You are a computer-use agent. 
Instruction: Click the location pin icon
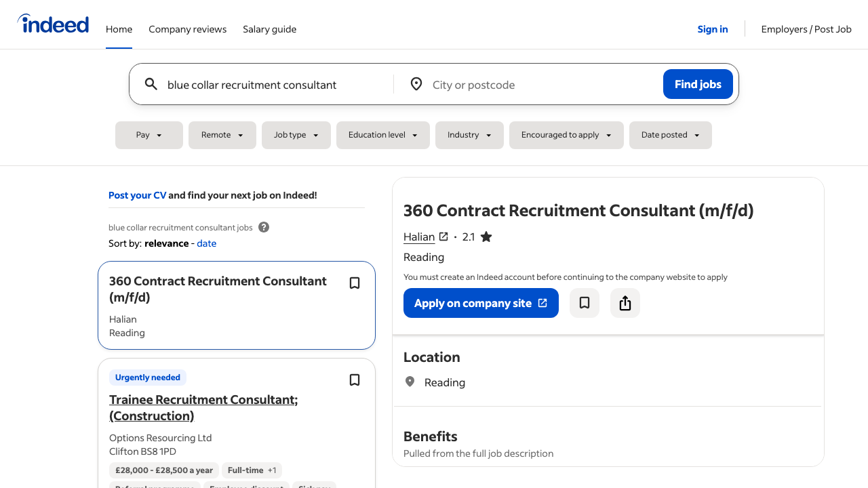[x=416, y=84]
